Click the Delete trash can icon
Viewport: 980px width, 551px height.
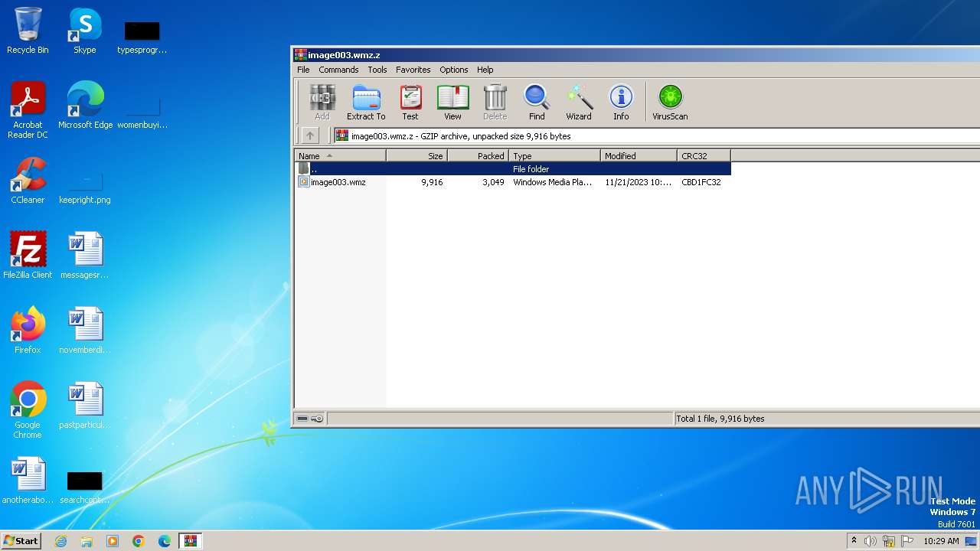[x=495, y=103]
